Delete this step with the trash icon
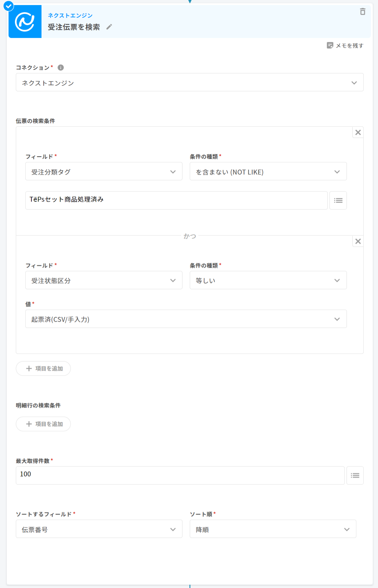Screen dimensions: 378x588 coord(362,12)
